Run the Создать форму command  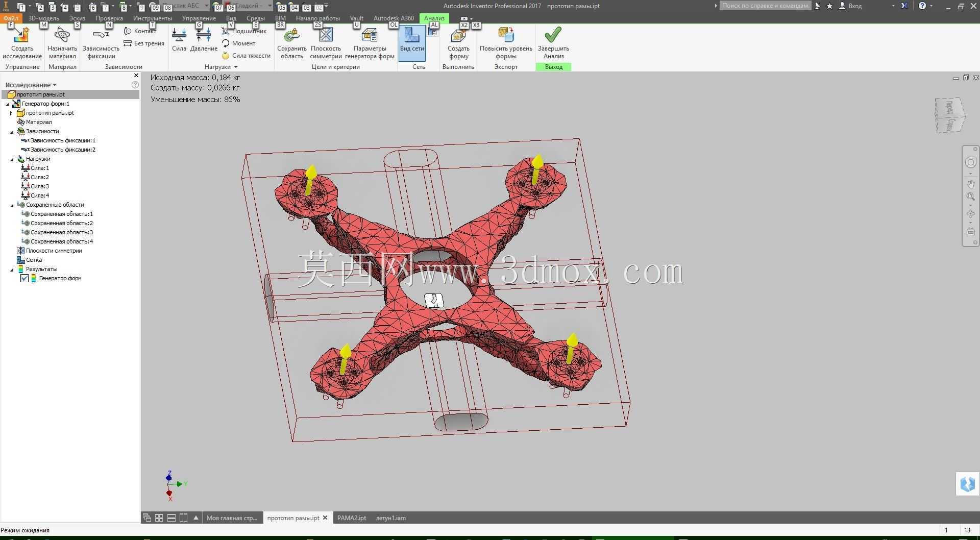coord(458,43)
